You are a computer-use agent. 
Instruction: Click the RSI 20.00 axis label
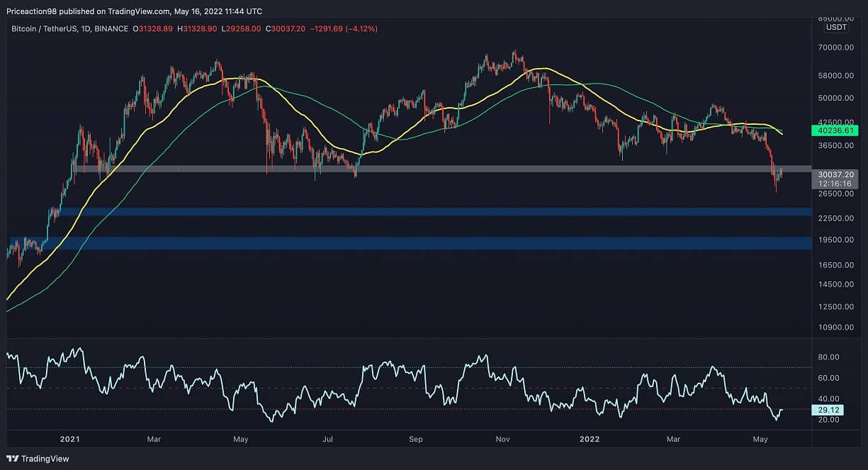[828, 420]
